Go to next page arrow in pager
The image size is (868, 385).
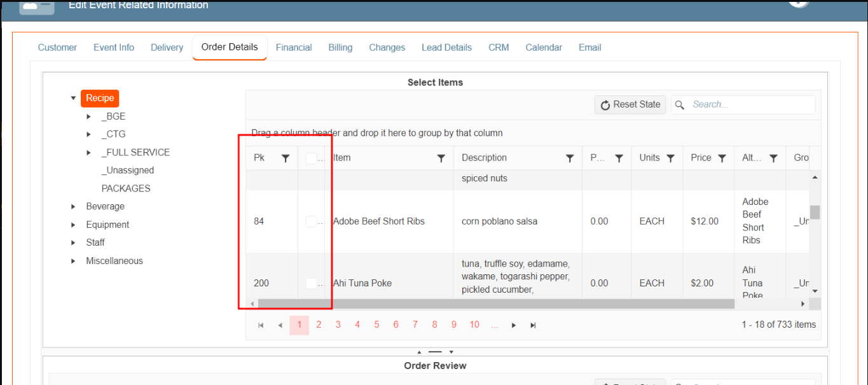coord(514,325)
